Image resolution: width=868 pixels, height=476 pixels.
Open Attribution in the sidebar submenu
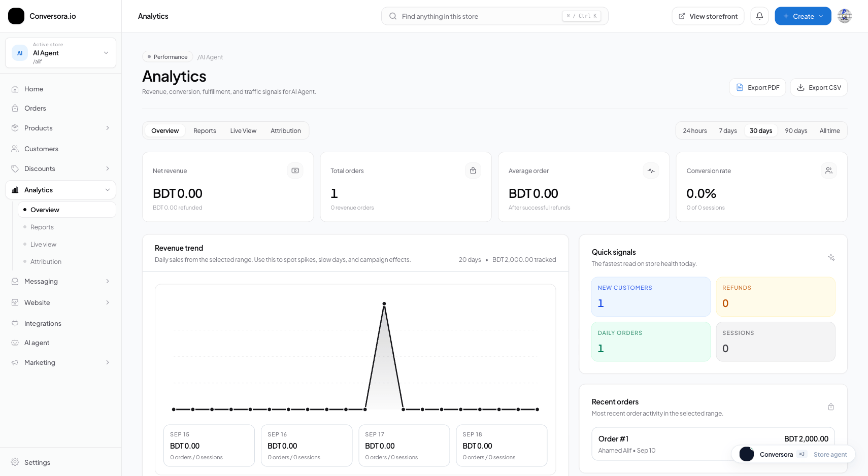(x=67, y=261)
